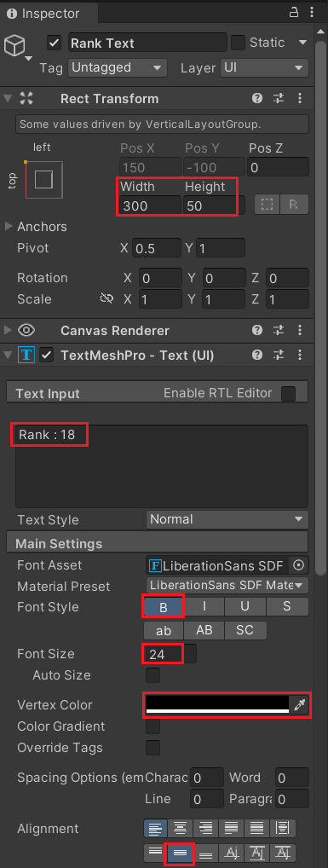The height and width of the screenshot is (868, 328).
Task: Toggle TextMeshPro component enabled checkbox
Action: click(47, 356)
